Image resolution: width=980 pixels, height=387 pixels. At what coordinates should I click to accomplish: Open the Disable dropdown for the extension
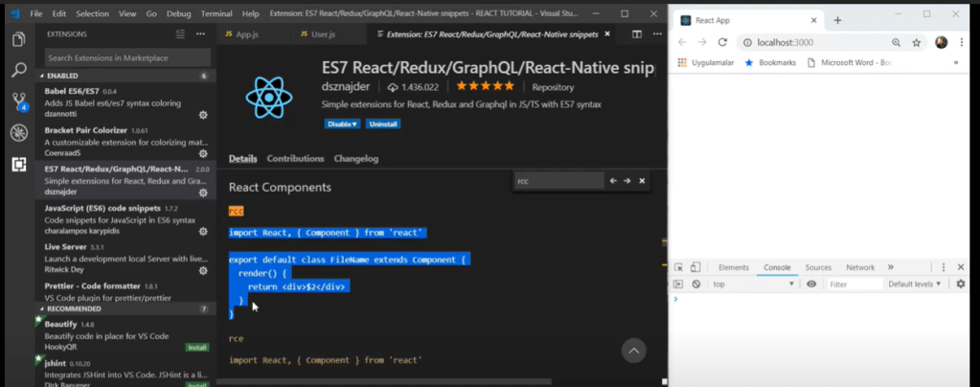(342, 124)
